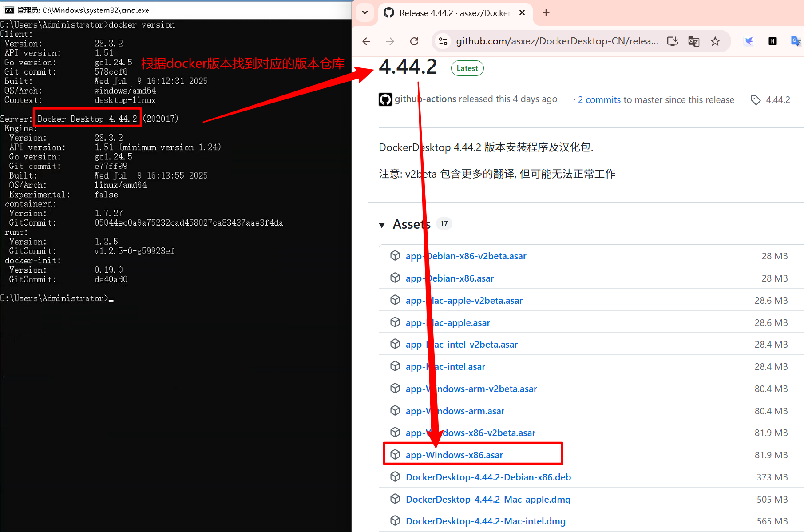
Task: Download app-Mac-apple-v2beta.asar
Action: (x=464, y=301)
